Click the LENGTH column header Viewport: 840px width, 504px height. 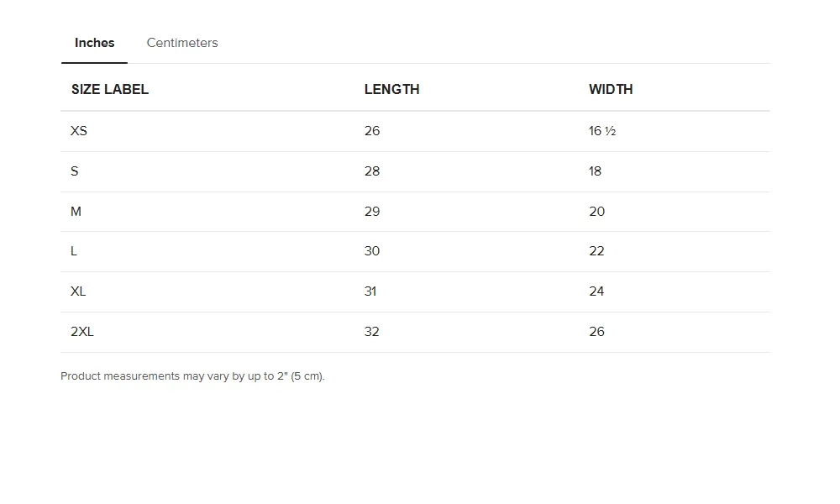click(x=391, y=90)
